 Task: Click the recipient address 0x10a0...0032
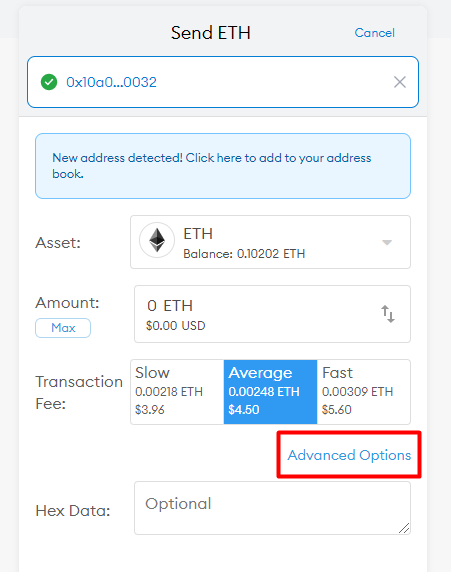tap(111, 82)
